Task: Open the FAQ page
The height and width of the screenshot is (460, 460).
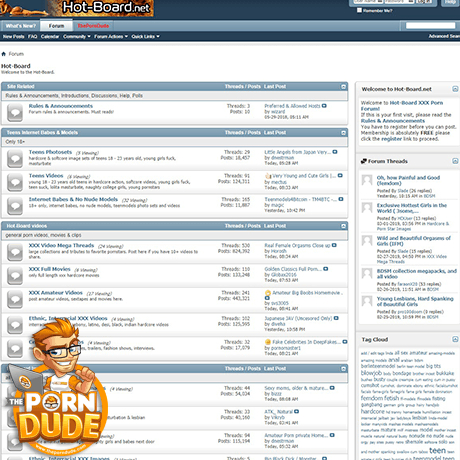Action: [32, 36]
